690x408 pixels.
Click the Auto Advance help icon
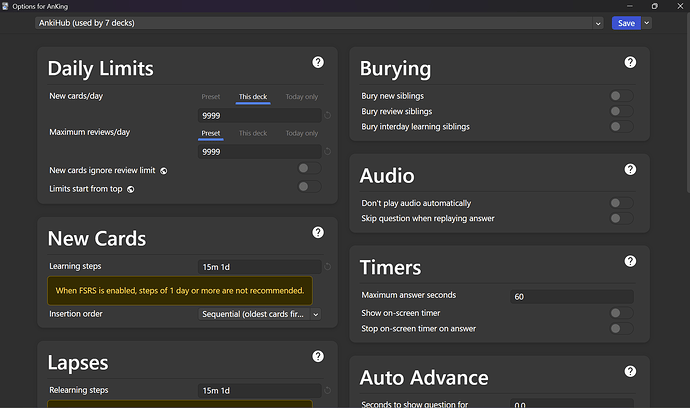coord(630,371)
